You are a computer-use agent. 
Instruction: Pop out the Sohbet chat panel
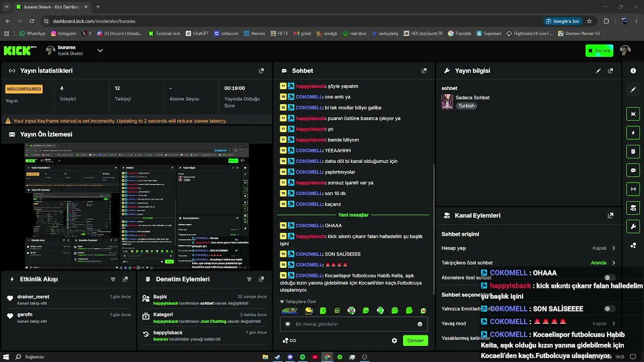coord(424,71)
